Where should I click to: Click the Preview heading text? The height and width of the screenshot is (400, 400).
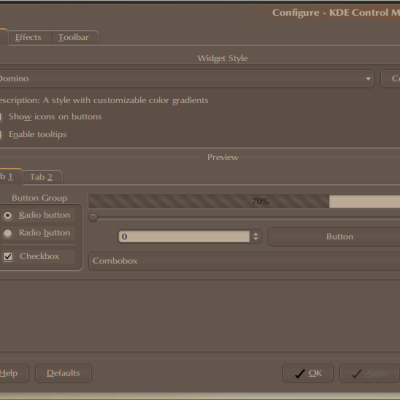point(223,157)
